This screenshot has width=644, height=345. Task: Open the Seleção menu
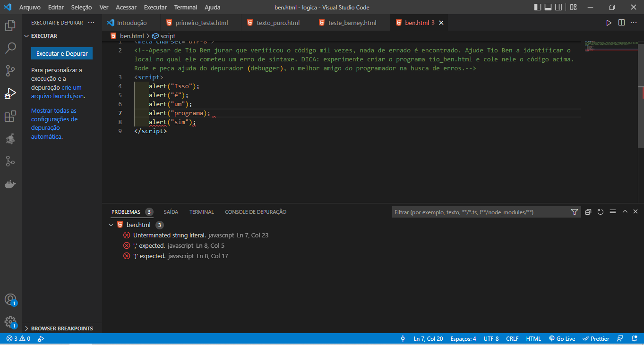click(82, 8)
